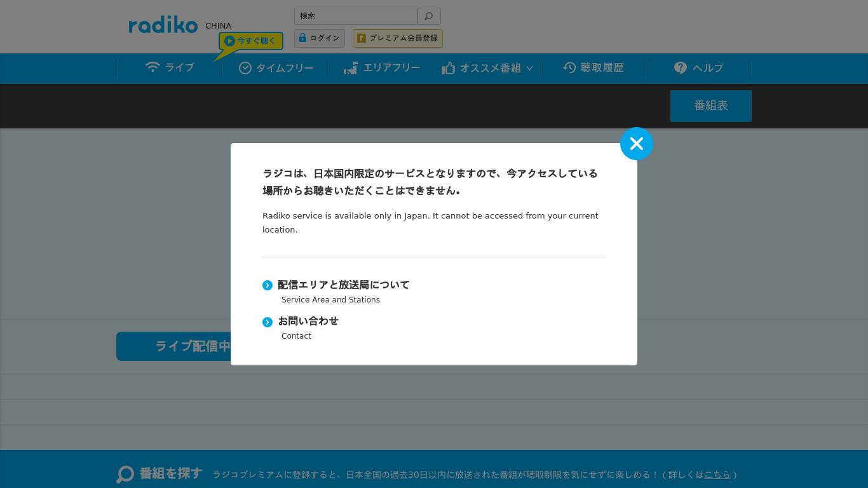This screenshot has height=488, width=868.
Task: Click the arrow icon beside 配信エリアと放送局について
Action: (x=268, y=286)
